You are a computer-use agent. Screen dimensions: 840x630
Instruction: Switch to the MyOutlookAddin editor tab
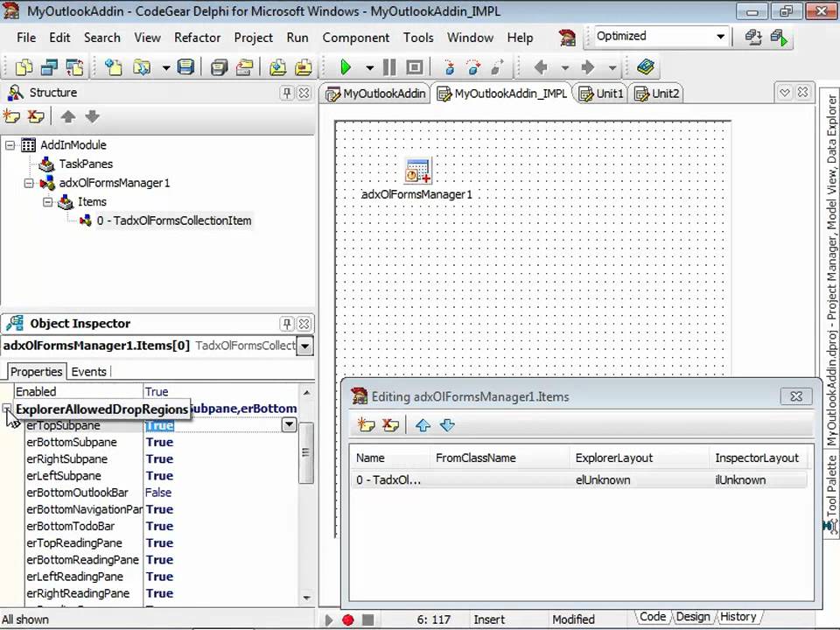(x=375, y=94)
